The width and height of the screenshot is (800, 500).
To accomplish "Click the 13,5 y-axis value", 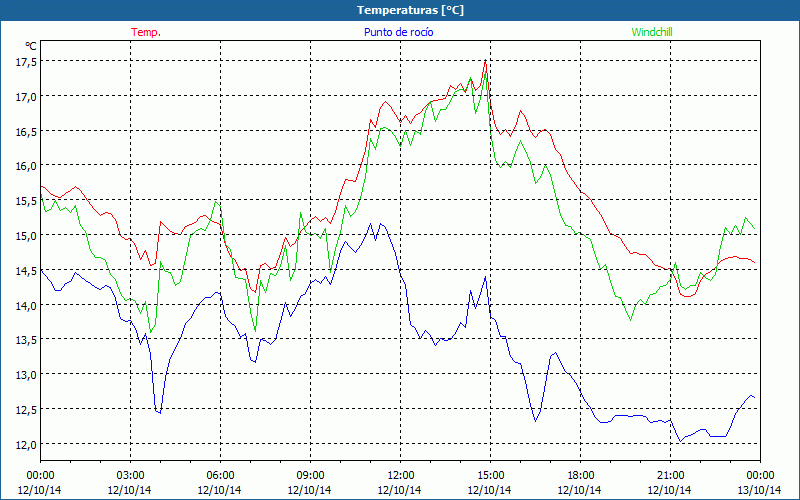I will pyautogui.click(x=26, y=340).
